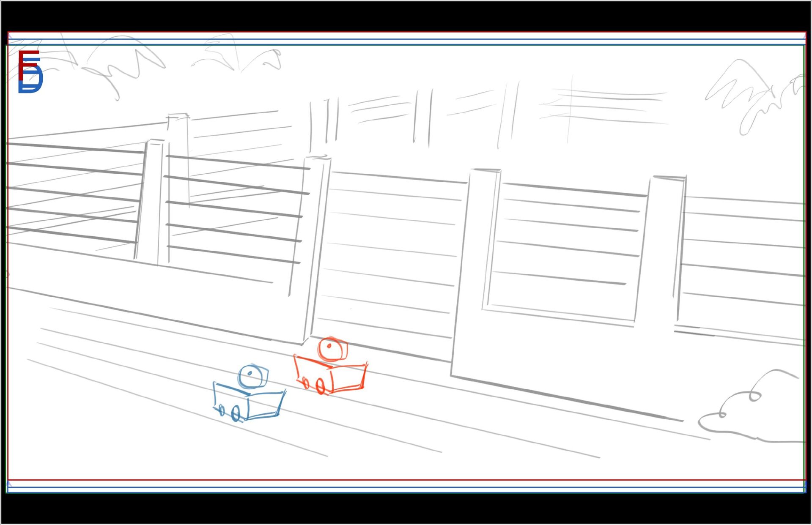
Task: Click the blue camera frame bottom border
Action: 406,487
